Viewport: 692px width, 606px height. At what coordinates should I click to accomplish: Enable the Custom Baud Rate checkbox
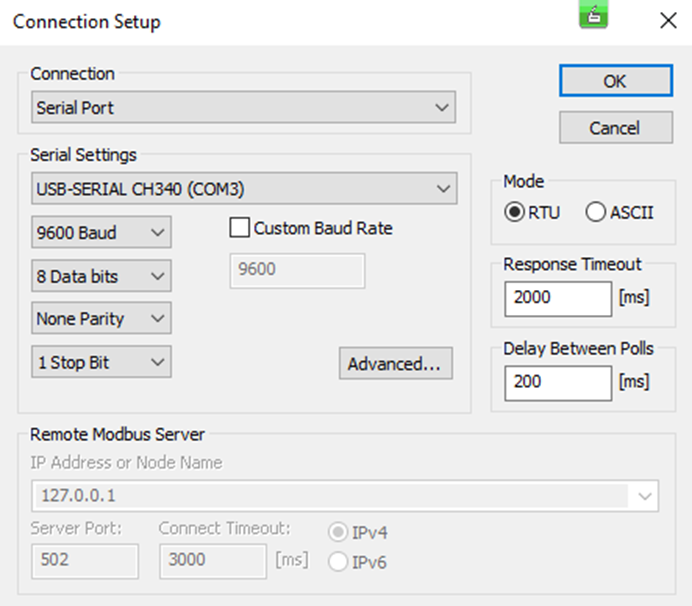point(240,228)
